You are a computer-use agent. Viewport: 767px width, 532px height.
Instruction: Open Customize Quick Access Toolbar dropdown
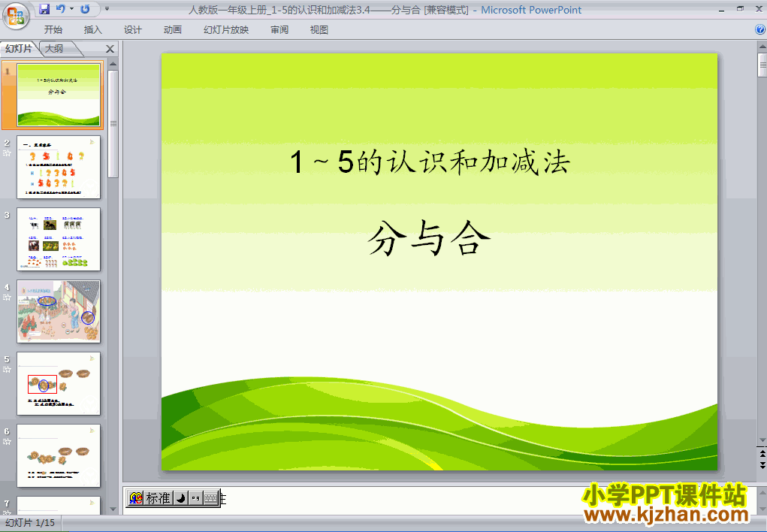click(107, 9)
